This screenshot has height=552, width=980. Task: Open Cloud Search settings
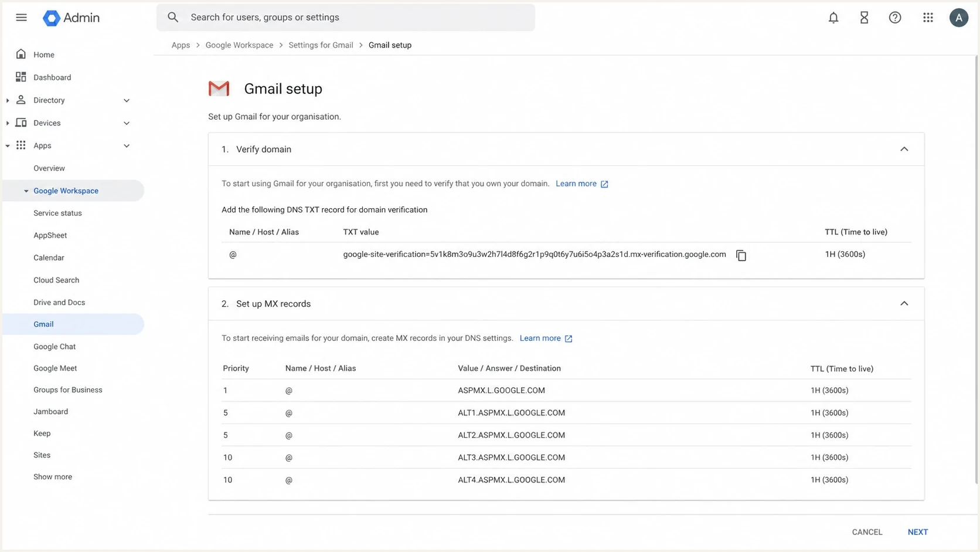[56, 280]
